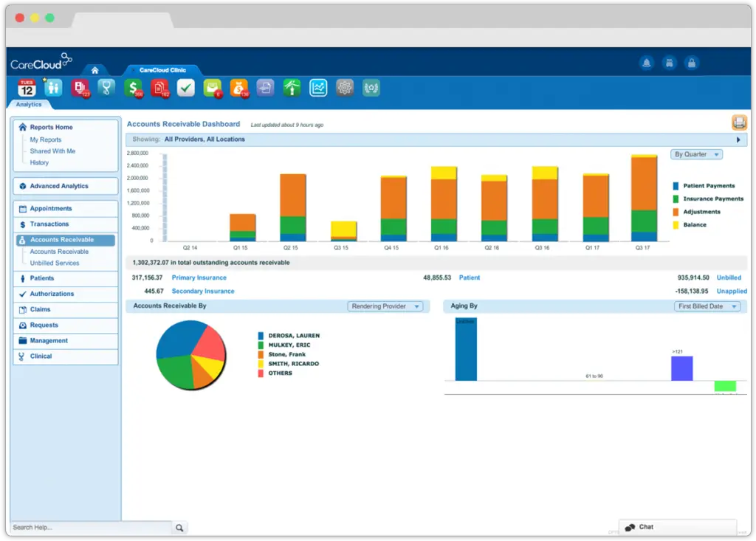
Task: Click the Unapplied amount link
Action: click(732, 292)
